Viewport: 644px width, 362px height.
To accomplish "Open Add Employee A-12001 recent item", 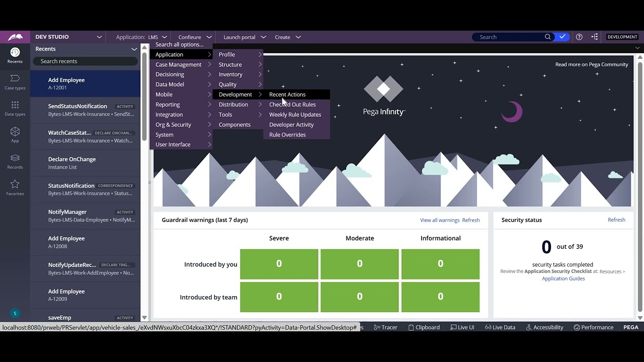I will [x=86, y=83].
